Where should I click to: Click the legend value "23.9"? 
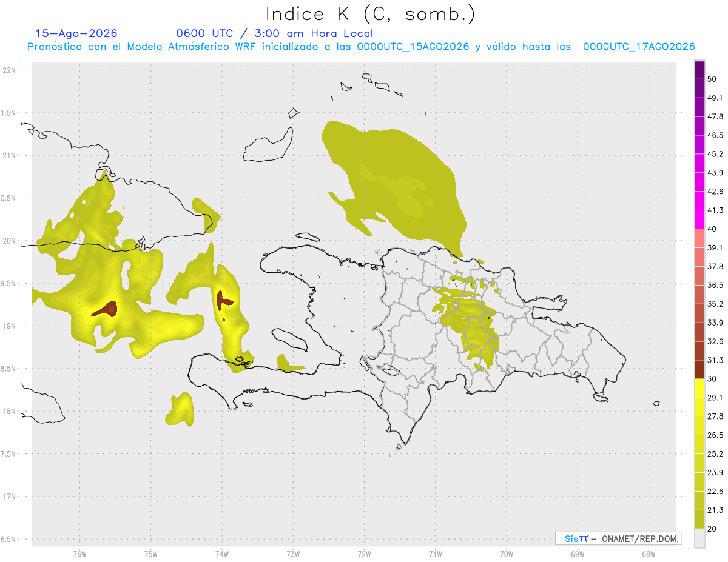[x=715, y=472]
